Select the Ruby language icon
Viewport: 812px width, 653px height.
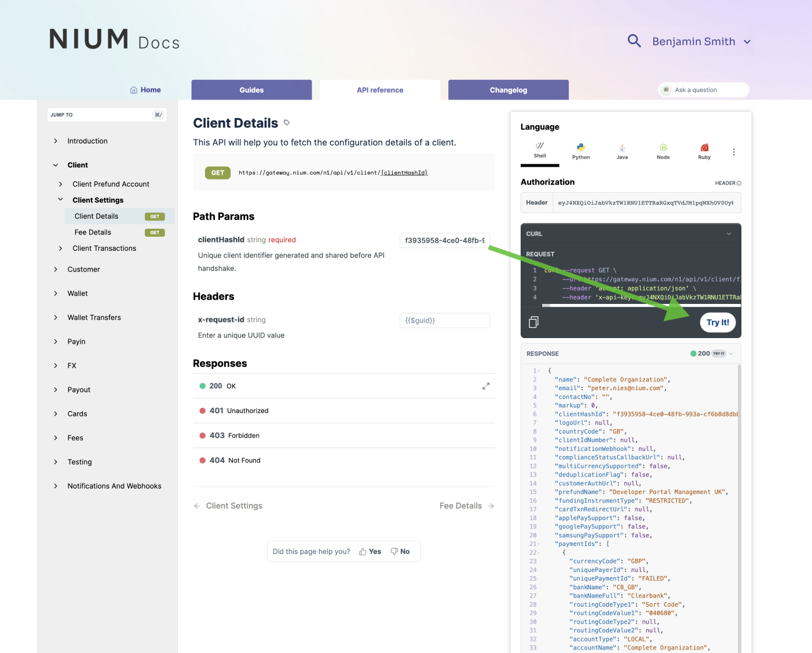coord(704,148)
